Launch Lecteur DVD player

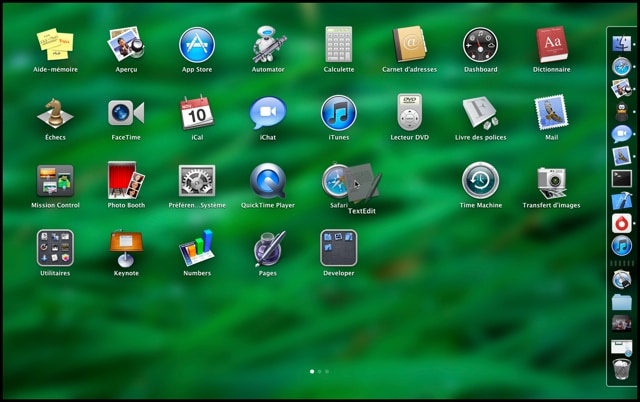[409, 112]
